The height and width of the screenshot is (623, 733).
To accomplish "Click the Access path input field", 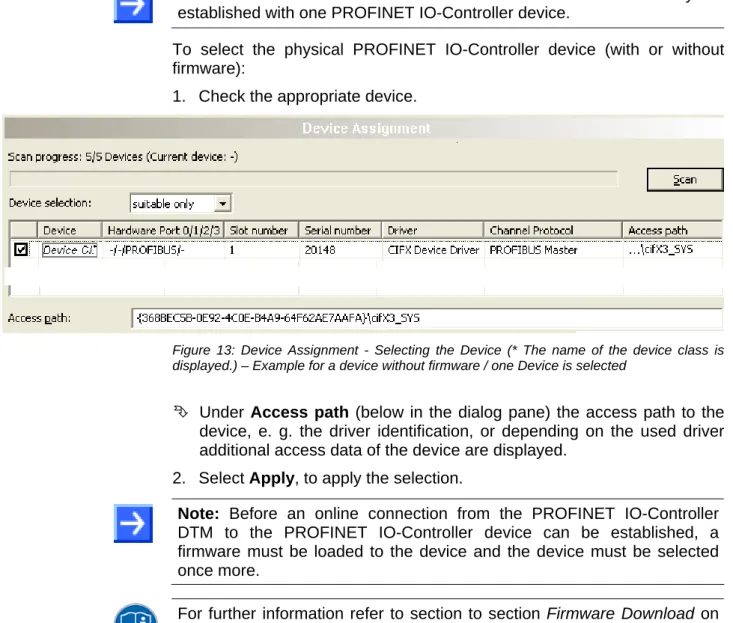I will pyautogui.click(x=427, y=318).
